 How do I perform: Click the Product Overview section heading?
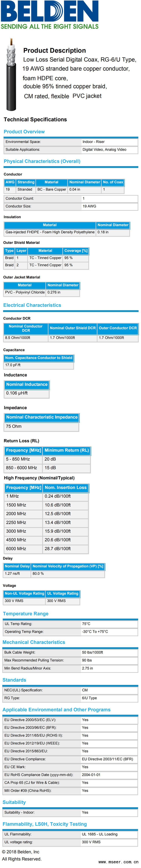tap(24, 132)
